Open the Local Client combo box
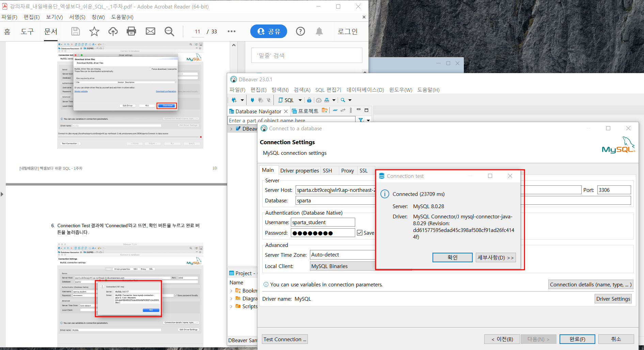This screenshot has width=644, height=350. tap(343, 266)
